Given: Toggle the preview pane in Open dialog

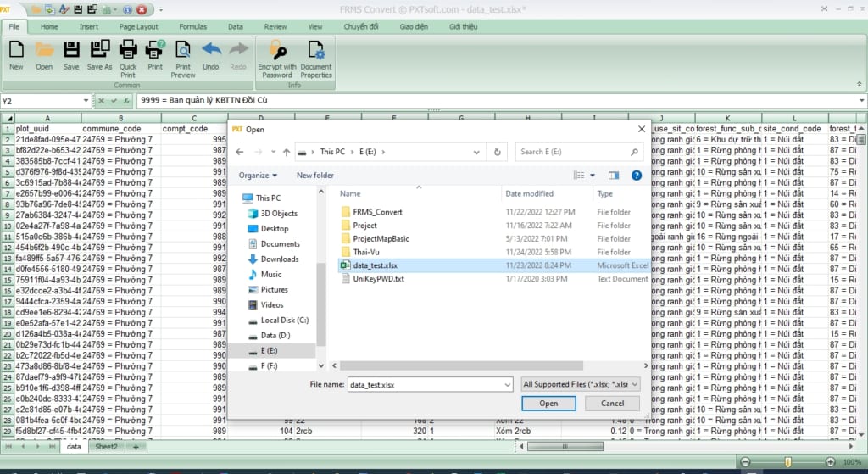Looking at the screenshot, I should [x=614, y=176].
